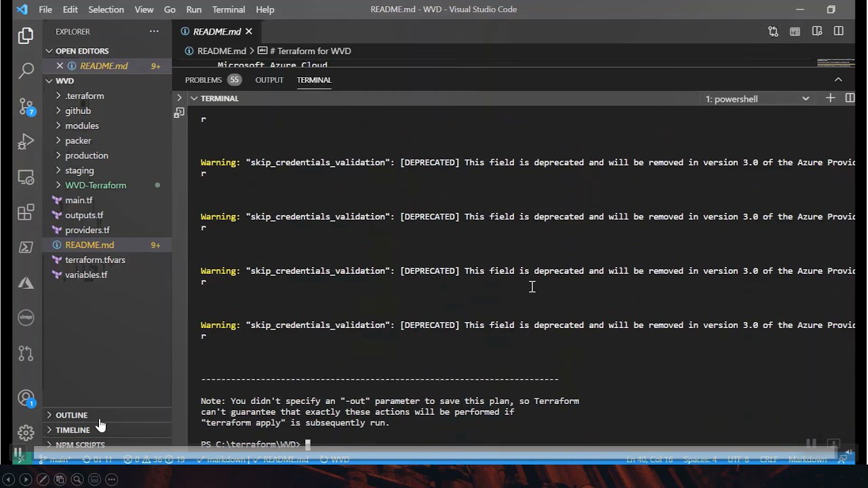Expand the WVD-Terraform folder
The height and width of the screenshot is (488, 868).
coord(95,185)
